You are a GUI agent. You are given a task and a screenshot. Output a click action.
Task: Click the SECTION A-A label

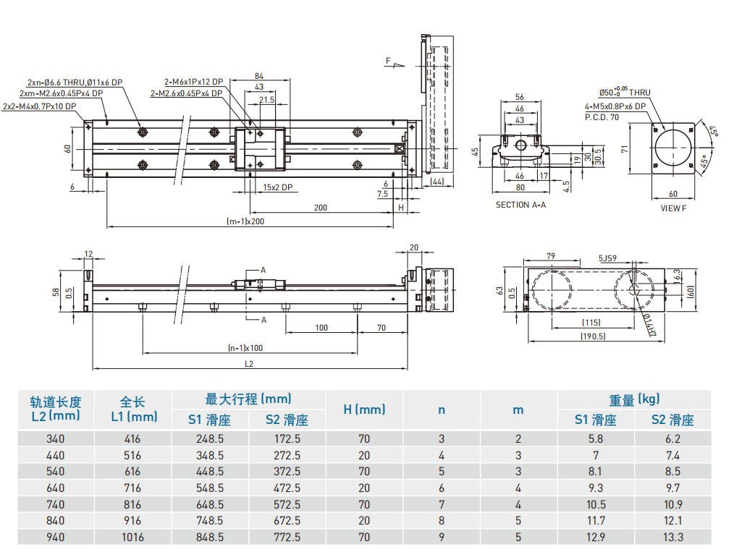[x=520, y=205]
